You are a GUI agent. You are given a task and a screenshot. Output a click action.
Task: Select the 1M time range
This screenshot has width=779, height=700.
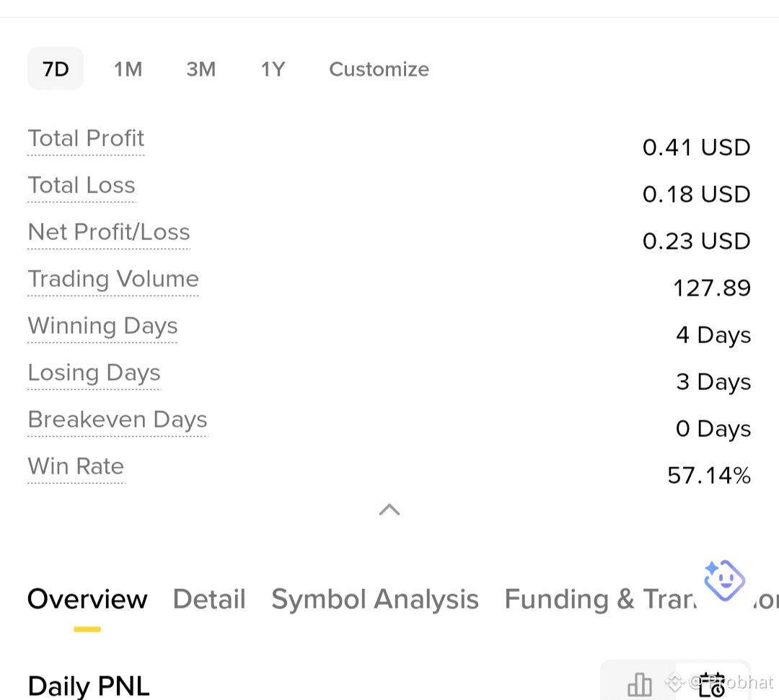(x=128, y=69)
